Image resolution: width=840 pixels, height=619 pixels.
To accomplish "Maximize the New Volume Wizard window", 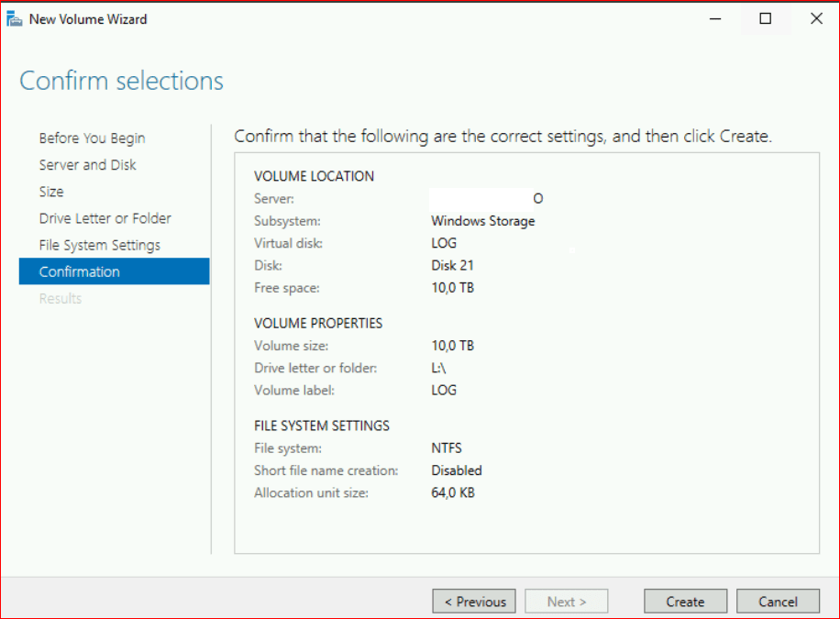I will [765, 19].
